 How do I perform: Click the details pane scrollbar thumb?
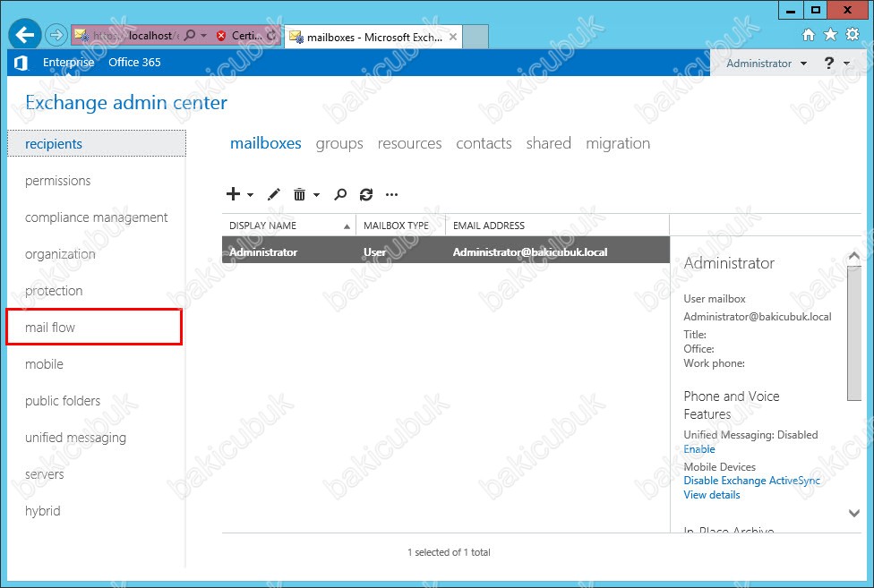854,333
